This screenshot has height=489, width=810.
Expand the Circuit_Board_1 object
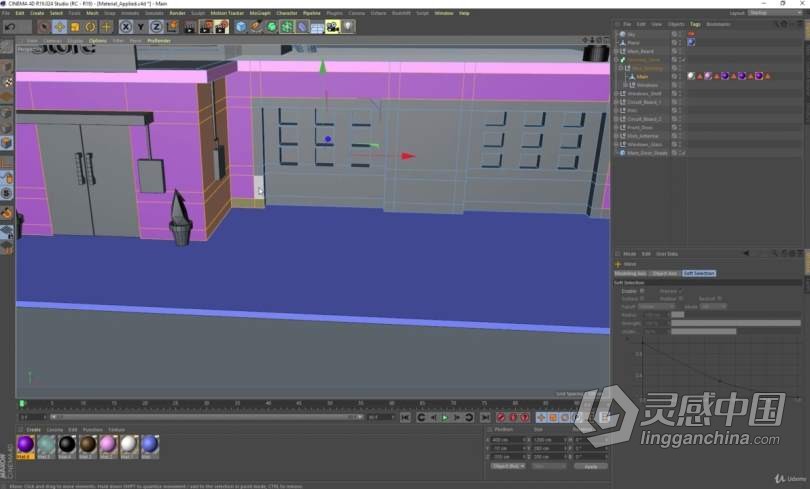[616, 102]
